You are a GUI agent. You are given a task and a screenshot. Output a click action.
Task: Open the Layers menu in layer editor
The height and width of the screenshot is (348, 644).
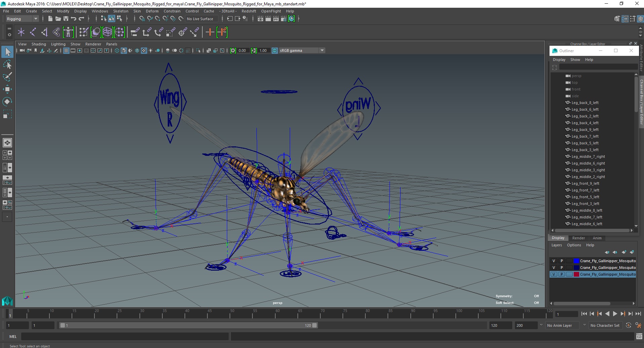pos(557,245)
